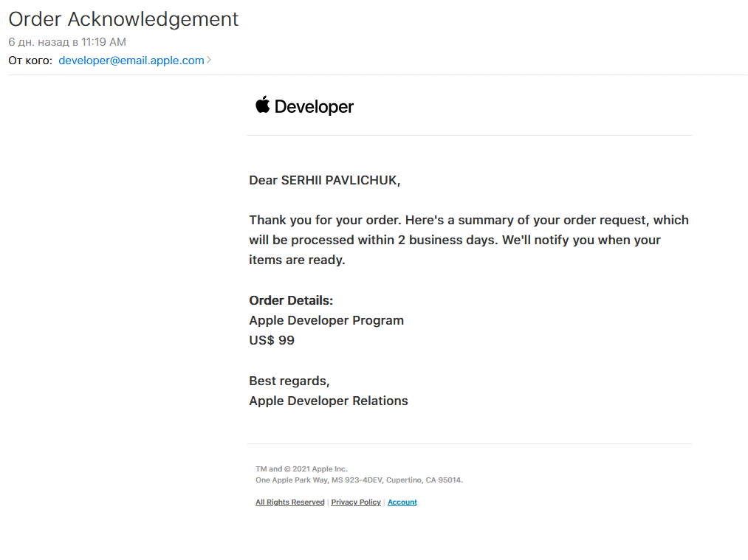Image resolution: width=748 pixels, height=560 pixels.
Task: Click the One Apple Park Way address line
Action: coord(359,480)
